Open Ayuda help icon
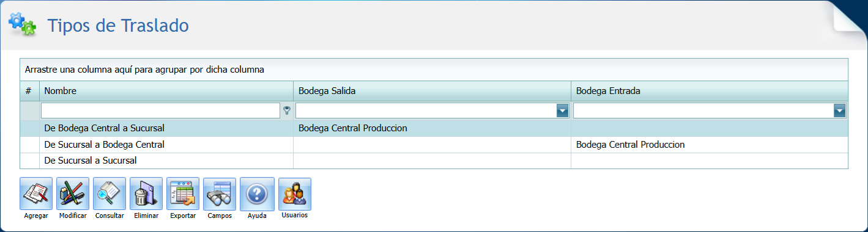868x232 pixels. coord(257,194)
